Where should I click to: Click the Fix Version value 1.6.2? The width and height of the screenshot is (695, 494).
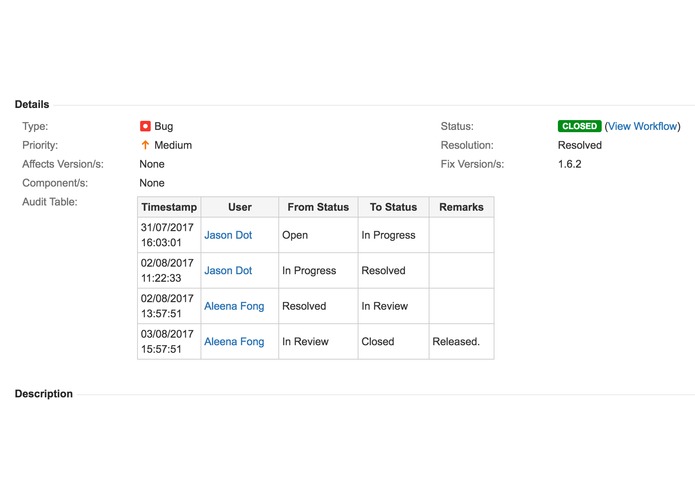coord(570,164)
